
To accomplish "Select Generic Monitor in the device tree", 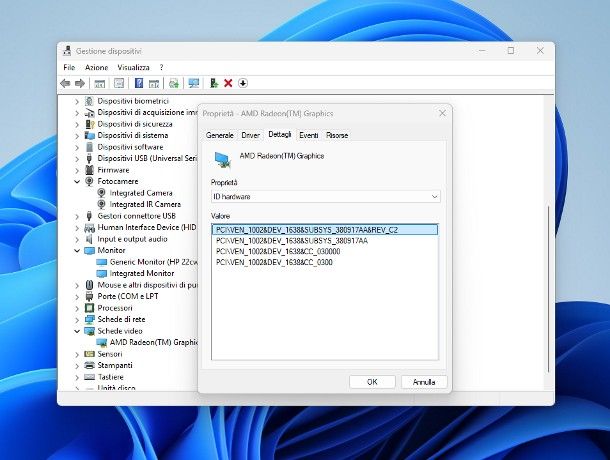I will click(150, 261).
